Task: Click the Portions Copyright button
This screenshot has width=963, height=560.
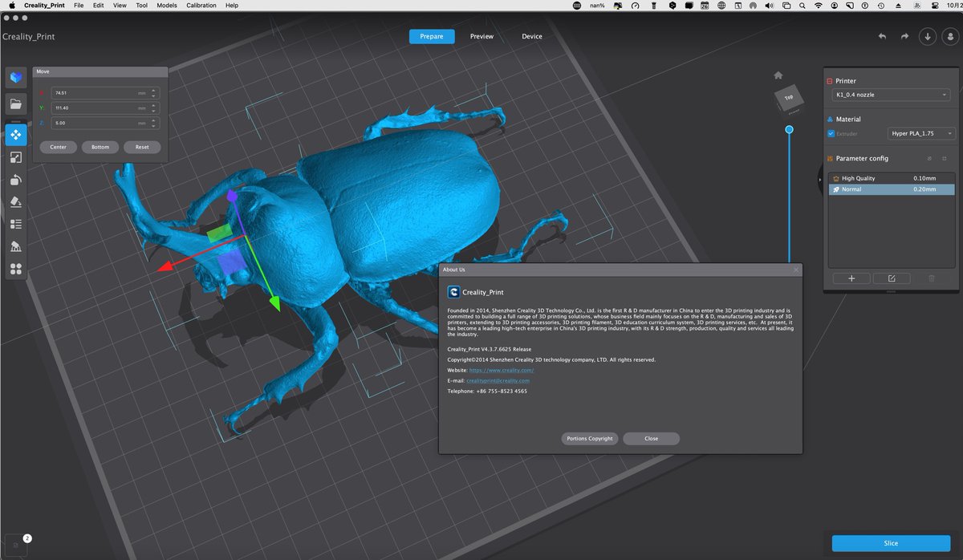Action: tap(590, 439)
